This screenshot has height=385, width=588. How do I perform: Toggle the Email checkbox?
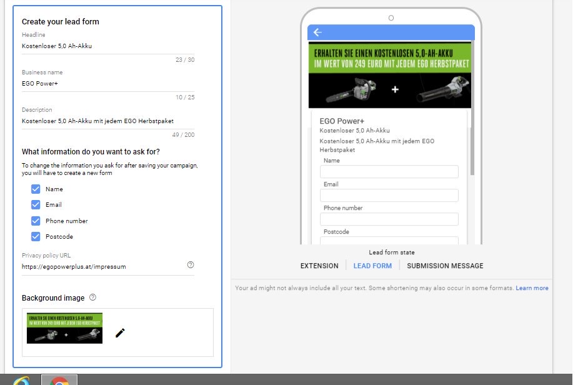pos(36,204)
